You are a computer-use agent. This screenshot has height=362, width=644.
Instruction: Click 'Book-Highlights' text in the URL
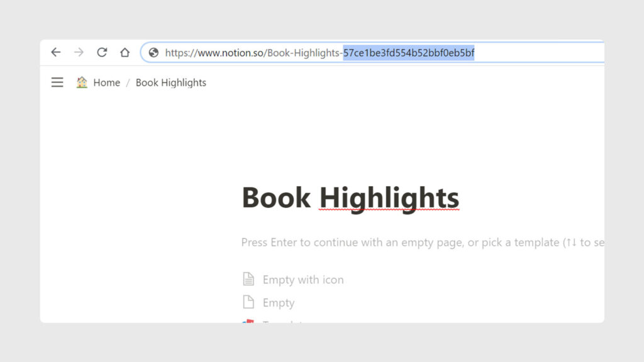click(303, 53)
